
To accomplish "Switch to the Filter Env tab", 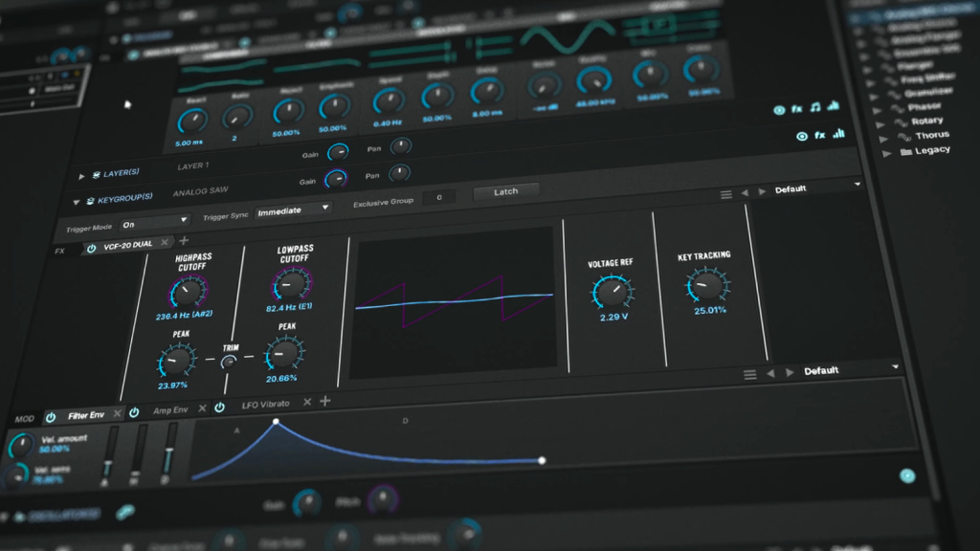I will [85, 415].
